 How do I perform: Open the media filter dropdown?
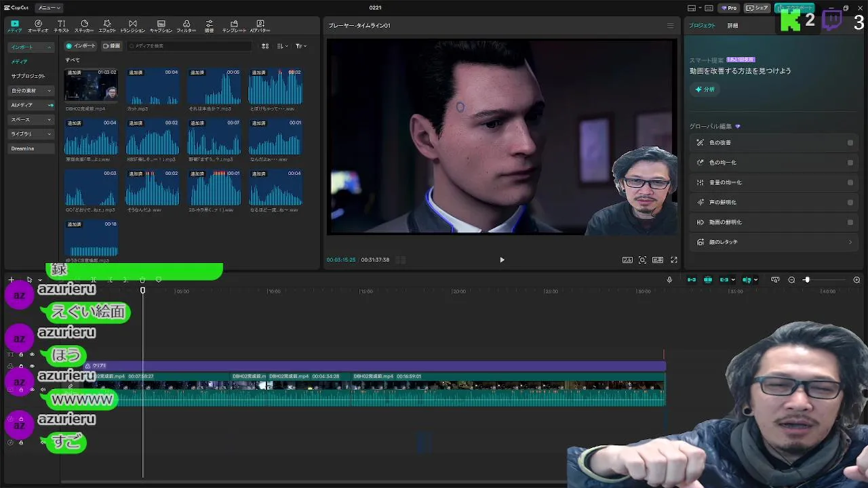click(300, 46)
